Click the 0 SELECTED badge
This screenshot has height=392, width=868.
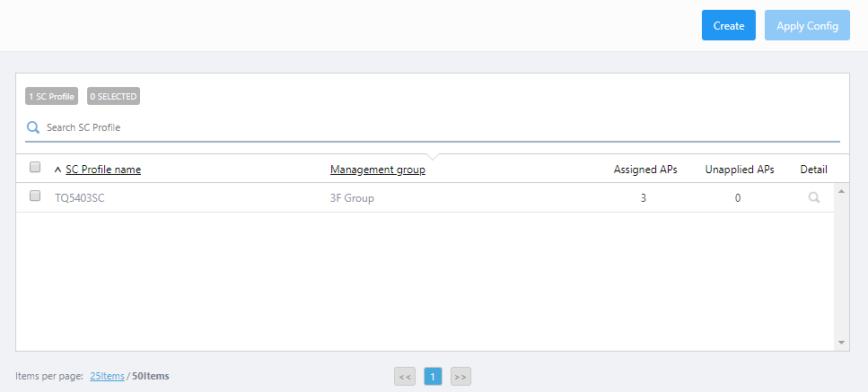coord(113,96)
